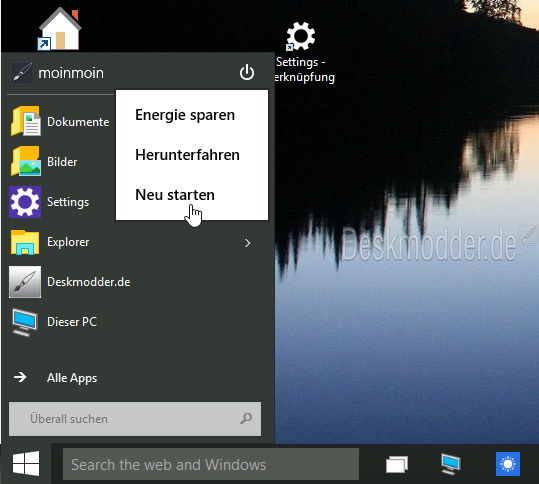The width and height of the screenshot is (539, 484).
Task: Focus the Überall suchen search field
Action: tap(135, 419)
